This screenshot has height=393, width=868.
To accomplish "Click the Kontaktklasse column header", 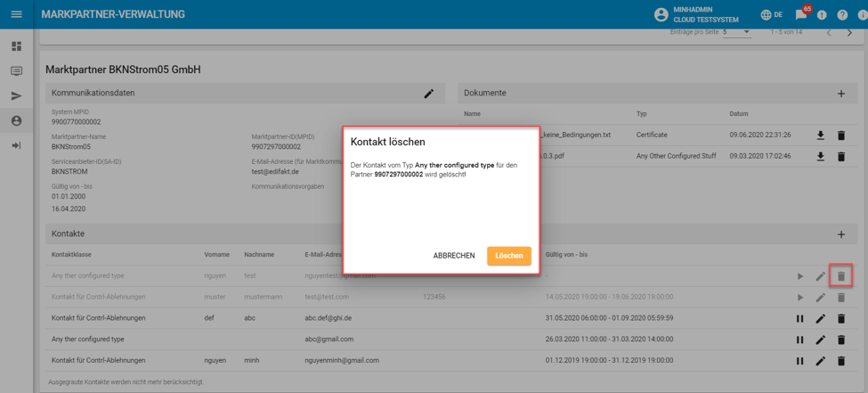I will click(x=71, y=254).
